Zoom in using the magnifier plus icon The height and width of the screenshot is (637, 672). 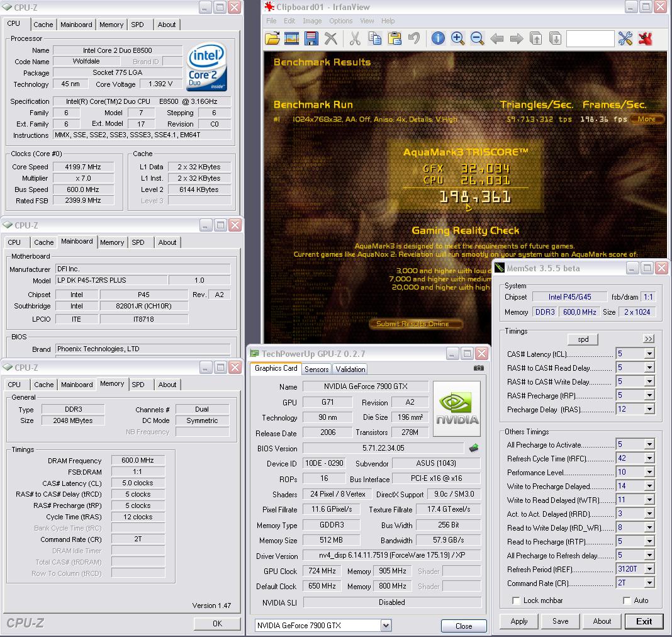click(457, 38)
